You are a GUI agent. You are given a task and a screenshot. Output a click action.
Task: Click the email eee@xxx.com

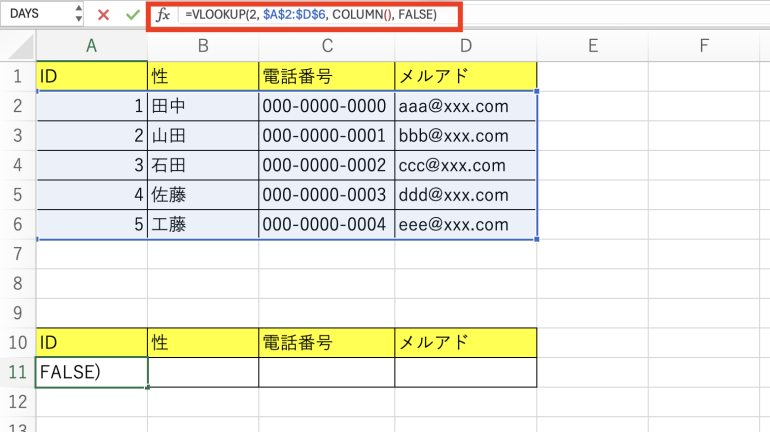point(466,224)
